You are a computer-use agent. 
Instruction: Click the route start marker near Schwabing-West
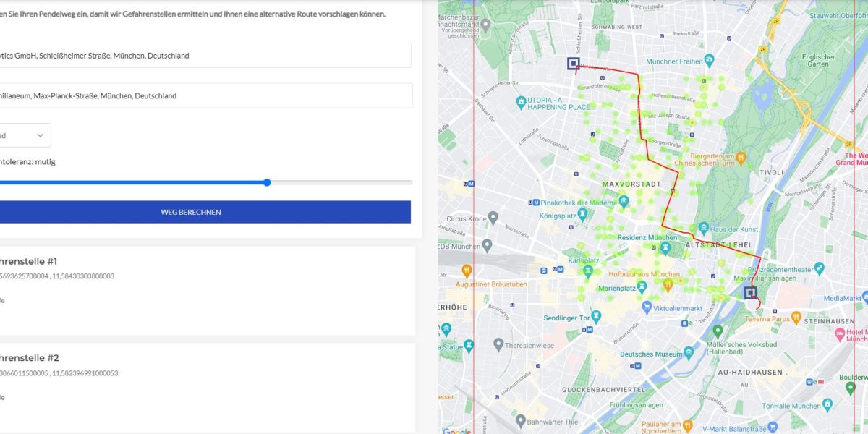(x=574, y=64)
